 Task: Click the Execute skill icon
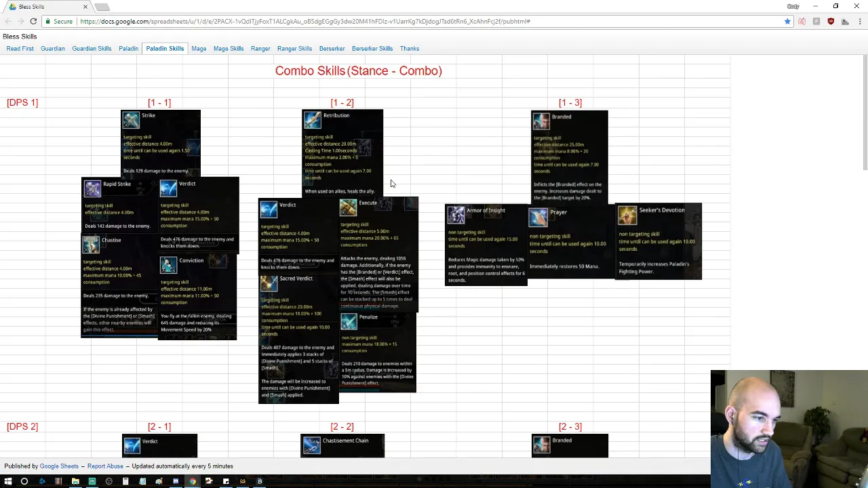(348, 207)
